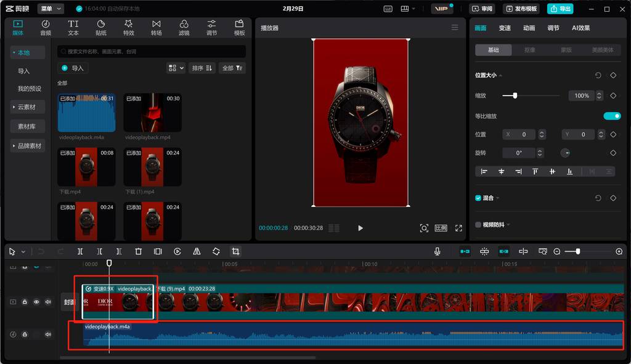
Task: Click the delete clip trash icon
Action: 139,251
